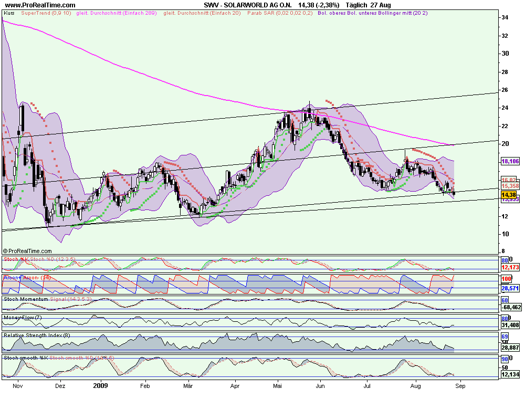Click the Feb date axis label
Screen dimensions: 525x420
145,386
